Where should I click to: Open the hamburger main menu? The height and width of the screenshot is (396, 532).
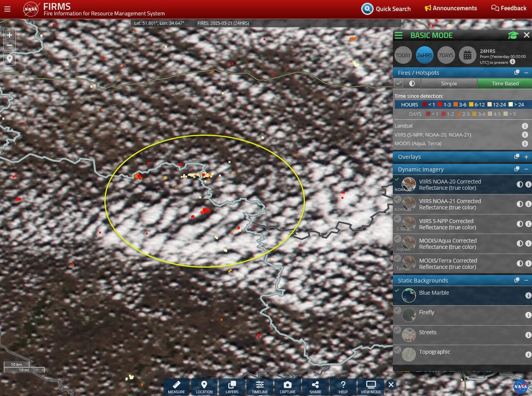coord(7,9)
